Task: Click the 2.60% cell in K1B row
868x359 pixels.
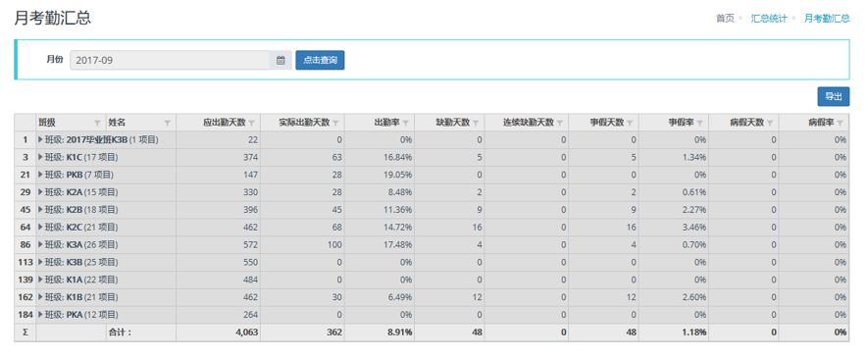Action: point(674,297)
